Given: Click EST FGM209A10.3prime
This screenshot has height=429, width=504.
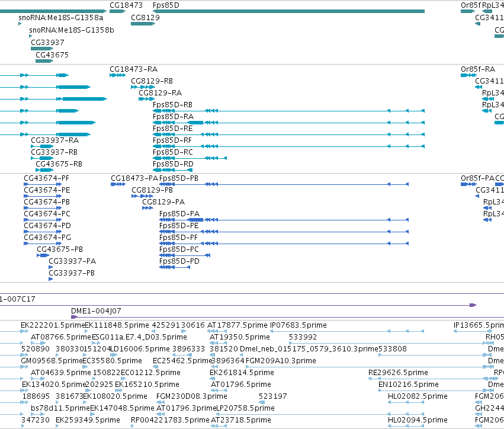Looking at the screenshot, I should point(281,361).
